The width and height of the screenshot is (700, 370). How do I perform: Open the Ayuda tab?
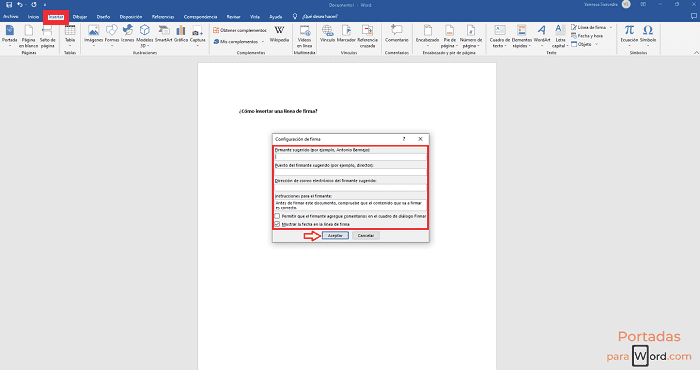click(275, 17)
